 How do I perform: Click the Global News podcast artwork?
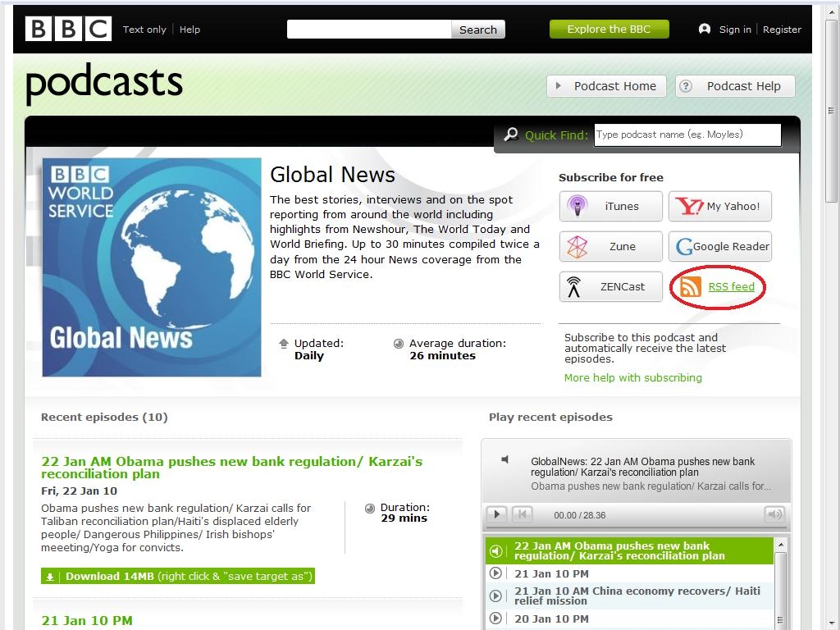[152, 267]
